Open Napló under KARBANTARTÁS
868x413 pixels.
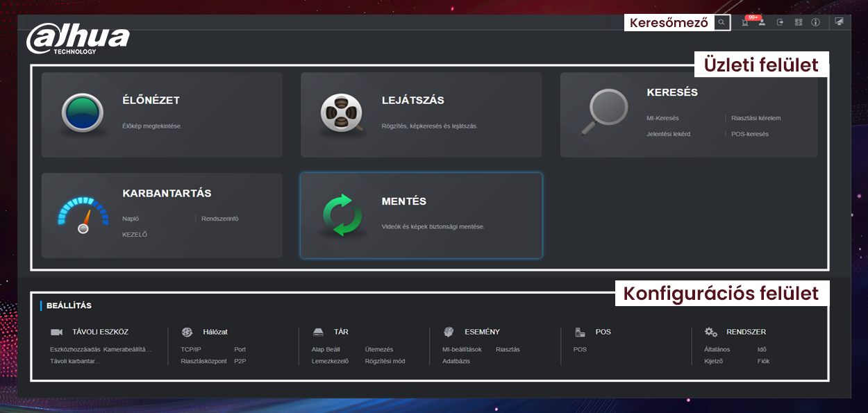click(x=131, y=219)
